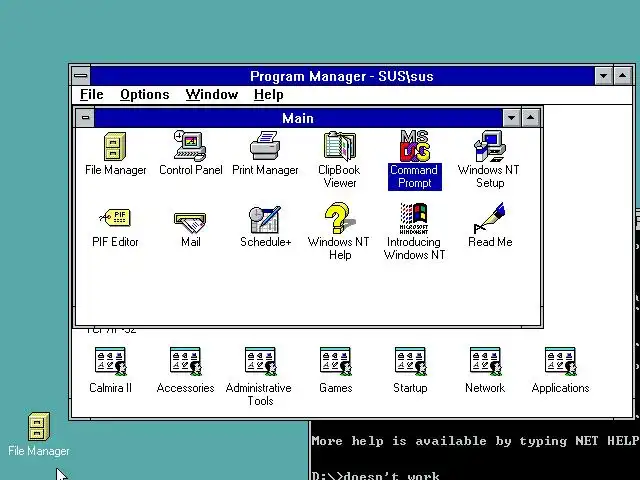The height and width of the screenshot is (480, 640).
Task: Open Program Manager control-menu box
Action: click(x=81, y=76)
